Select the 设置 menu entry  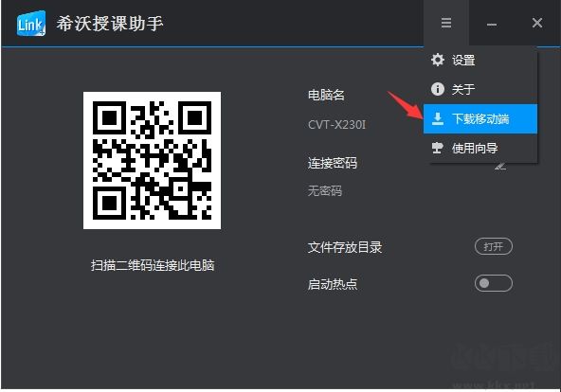480,60
